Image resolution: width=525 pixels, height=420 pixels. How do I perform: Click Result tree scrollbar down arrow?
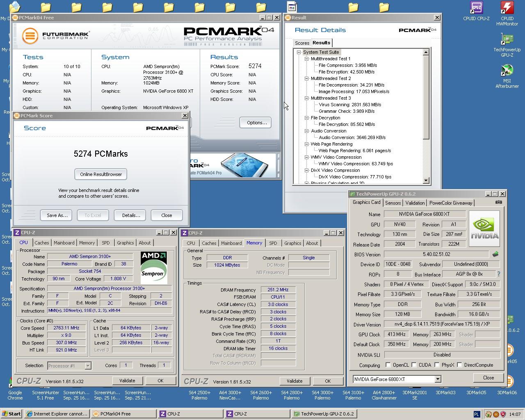coord(426,180)
